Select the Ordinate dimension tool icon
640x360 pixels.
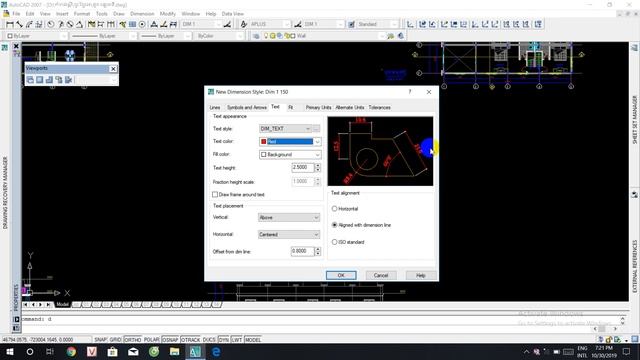pyautogui.click(x=39, y=24)
